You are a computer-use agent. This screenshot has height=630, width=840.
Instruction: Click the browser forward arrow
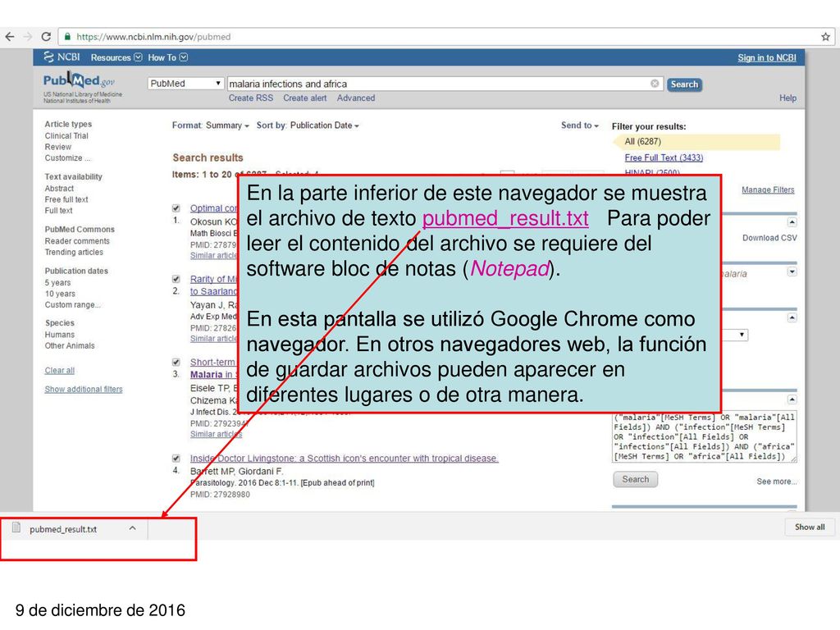click(x=28, y=36)
